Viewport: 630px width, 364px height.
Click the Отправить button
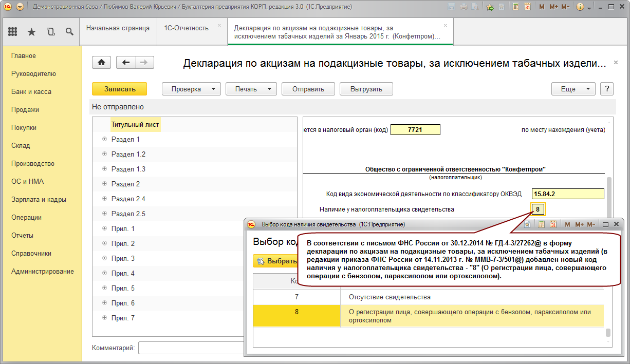tap(308, 89)
